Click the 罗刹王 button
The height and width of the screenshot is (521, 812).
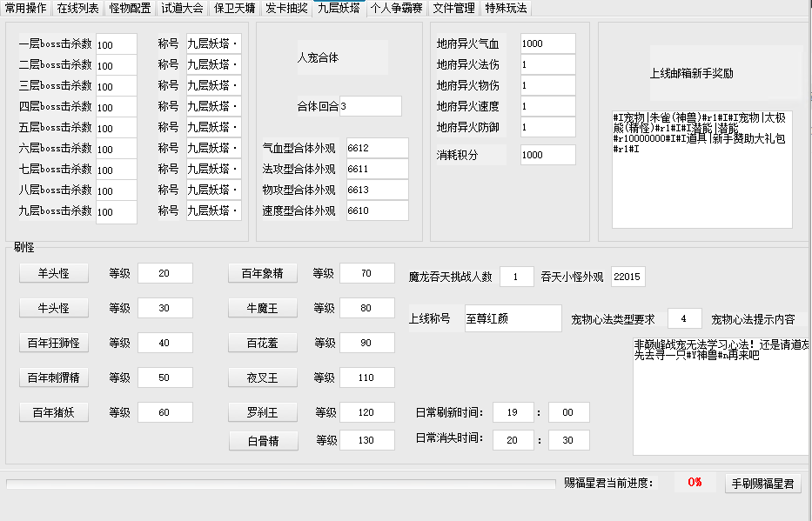tap(263, 412)
